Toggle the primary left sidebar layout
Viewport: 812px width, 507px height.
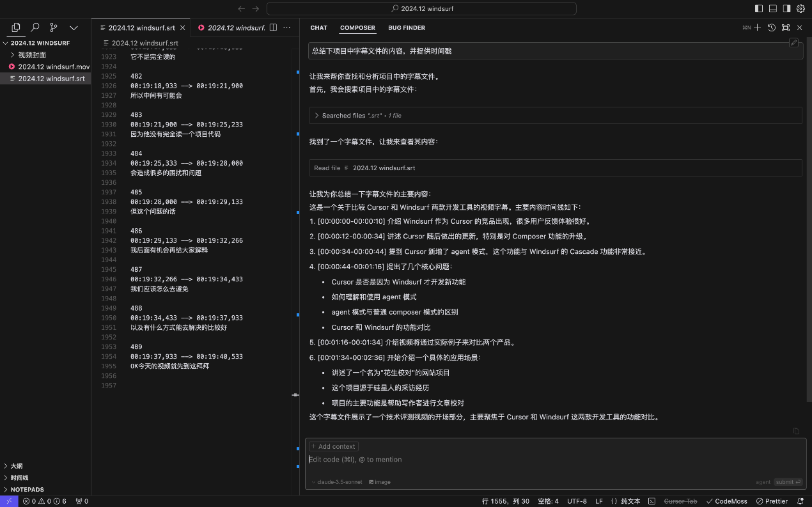click(x=759, y=9)
